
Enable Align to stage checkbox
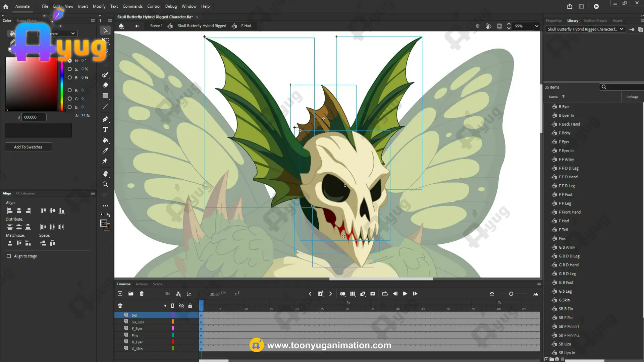tap(9, 256)
